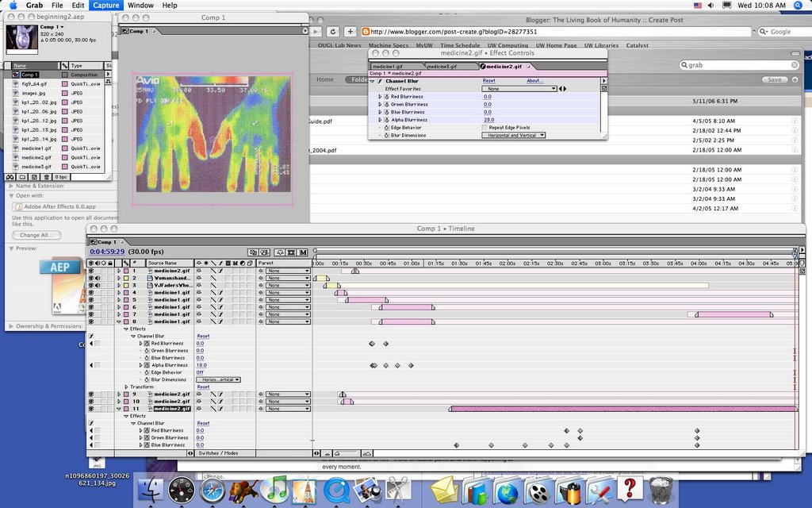Click Reset link in Effect Controls
The image size is (812, 508).
pyautogui.click(x=488, y=82)
